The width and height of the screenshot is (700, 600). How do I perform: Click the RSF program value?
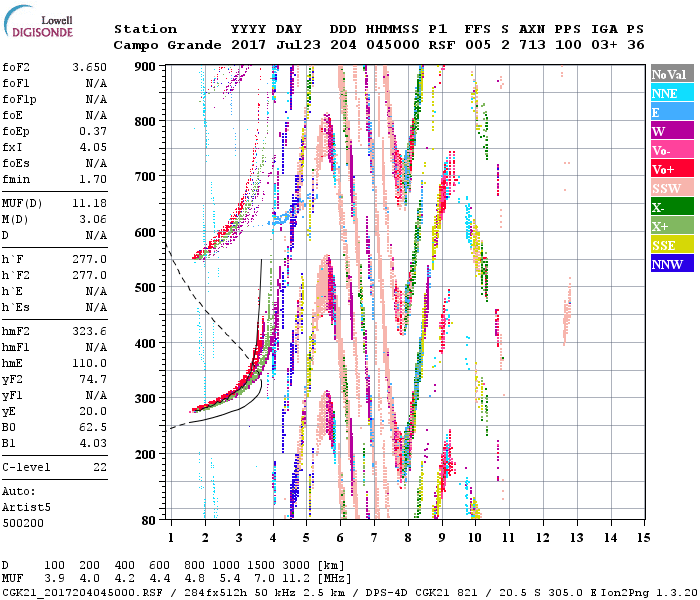click(442, 45)
